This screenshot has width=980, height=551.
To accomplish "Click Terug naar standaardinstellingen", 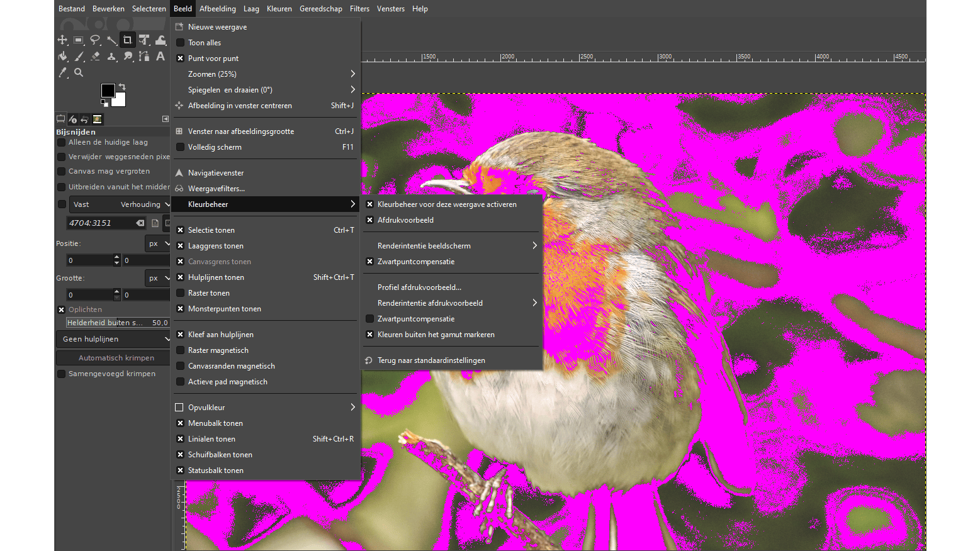I will pos(431,360).
